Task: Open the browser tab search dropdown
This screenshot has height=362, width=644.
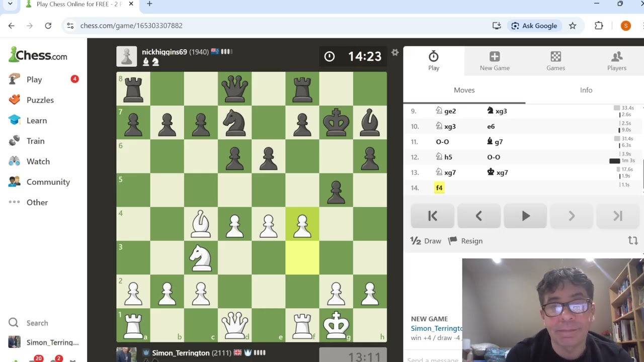Action: click(10, 4)
